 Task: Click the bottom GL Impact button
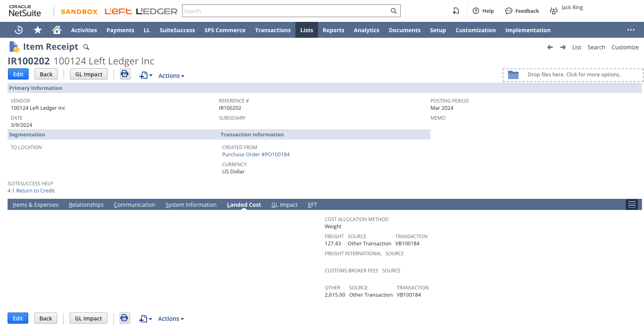coord(88,318)
